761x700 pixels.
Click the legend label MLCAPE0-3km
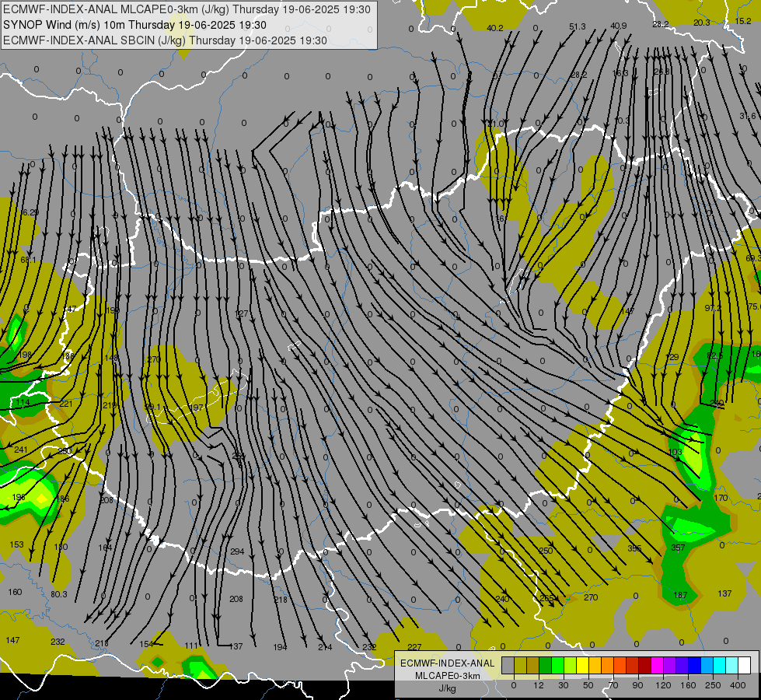pyautogui.click(x=448, y=676)
